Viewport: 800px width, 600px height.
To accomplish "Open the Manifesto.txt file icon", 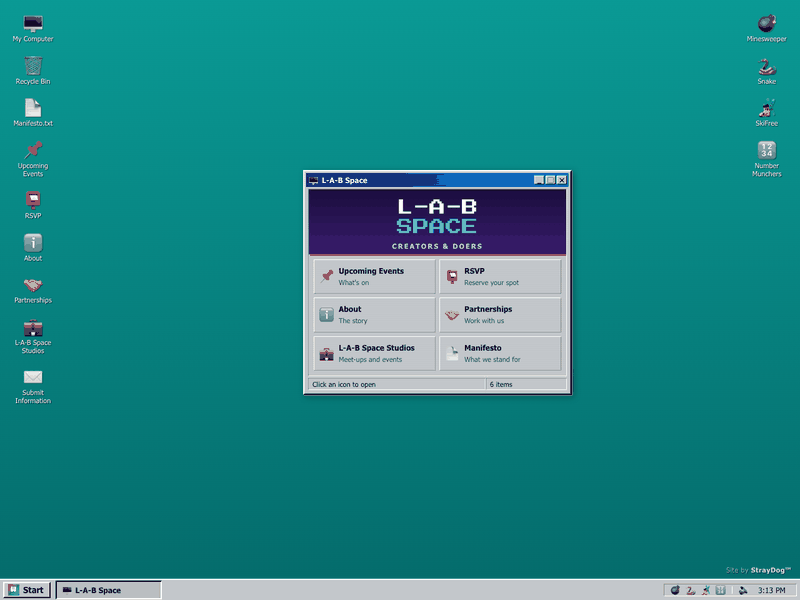I will coord(33,113).
